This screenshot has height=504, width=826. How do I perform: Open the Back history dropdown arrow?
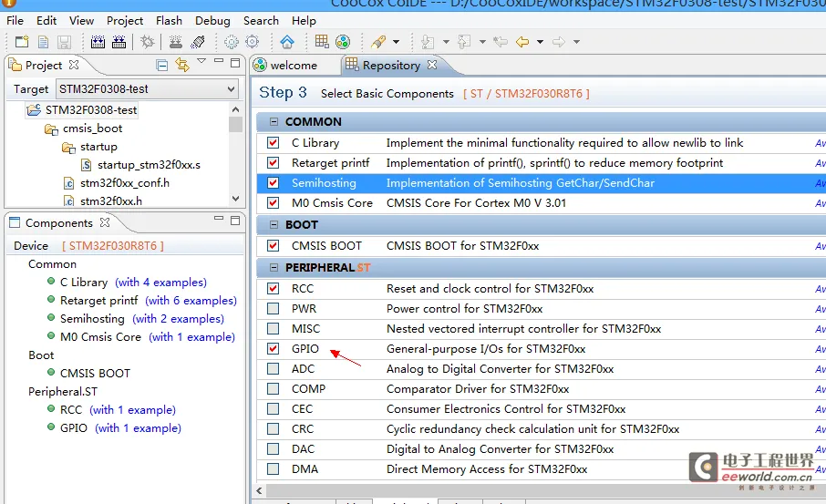click(540, 42)
